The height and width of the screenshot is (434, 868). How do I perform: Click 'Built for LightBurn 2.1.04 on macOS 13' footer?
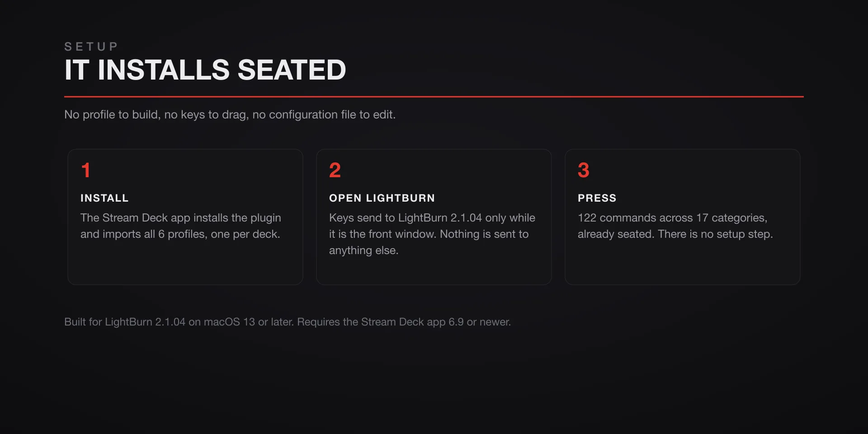[160, 322]
